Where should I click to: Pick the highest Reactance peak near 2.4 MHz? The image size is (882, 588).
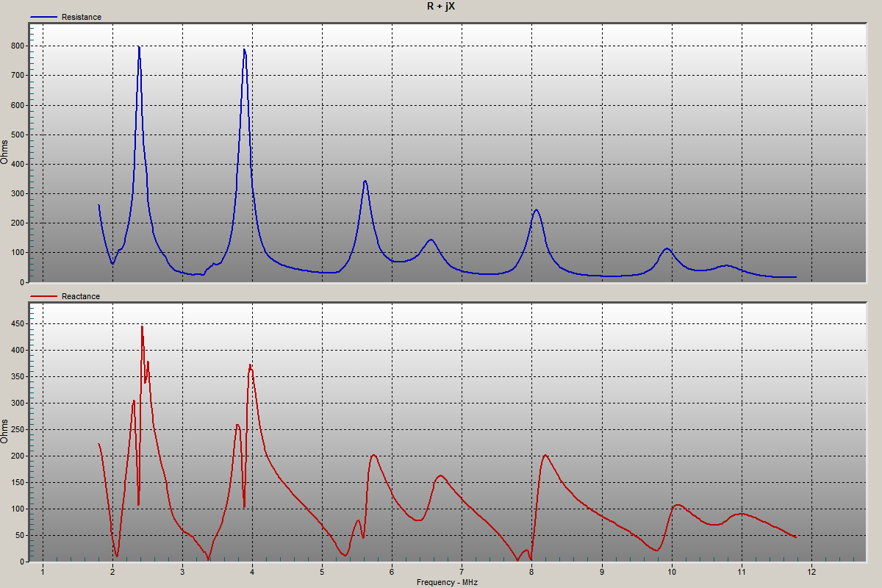pyautogui.click(x=142, y=326)
